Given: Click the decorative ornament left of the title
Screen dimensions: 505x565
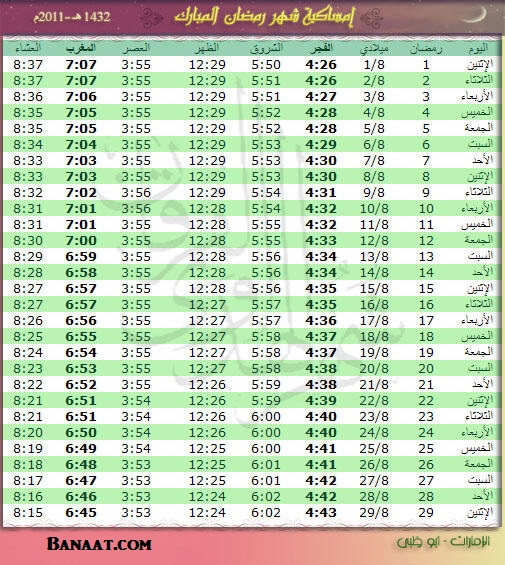Looking at the screenshot, I should coord(151,17).
